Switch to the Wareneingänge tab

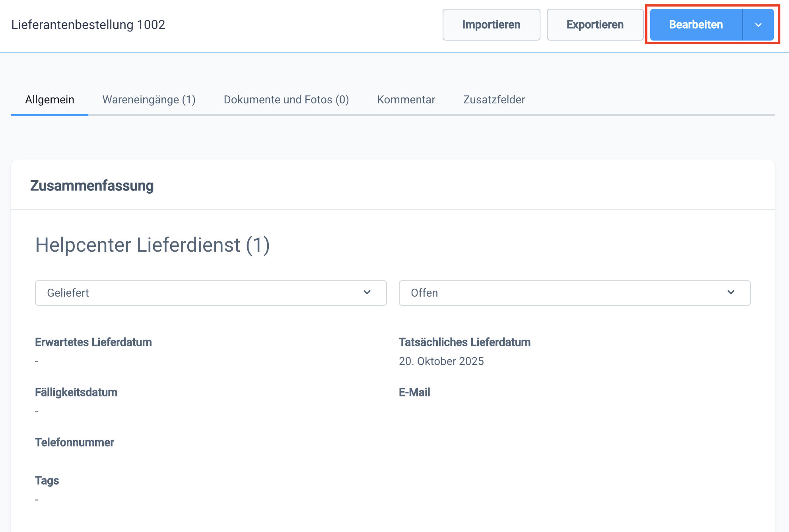[x=149, y=100]
